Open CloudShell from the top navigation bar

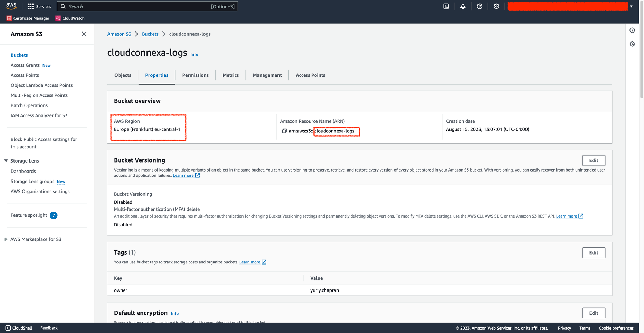pyautogui.click(x=446, y=6)
